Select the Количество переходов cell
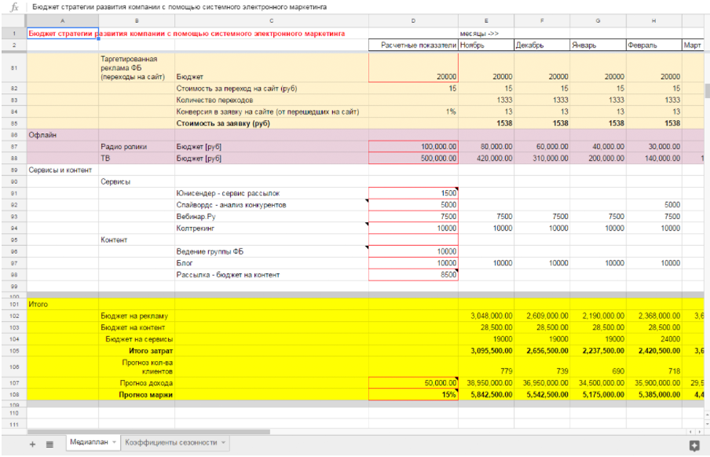The image size is (710, 457). [271, 100]
